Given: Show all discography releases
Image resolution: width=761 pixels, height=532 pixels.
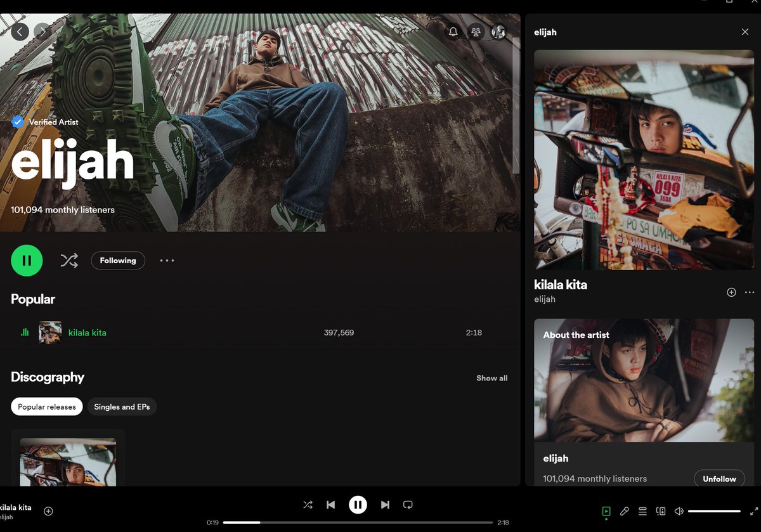Looking at the screenshot, I should tap(492, 378).
